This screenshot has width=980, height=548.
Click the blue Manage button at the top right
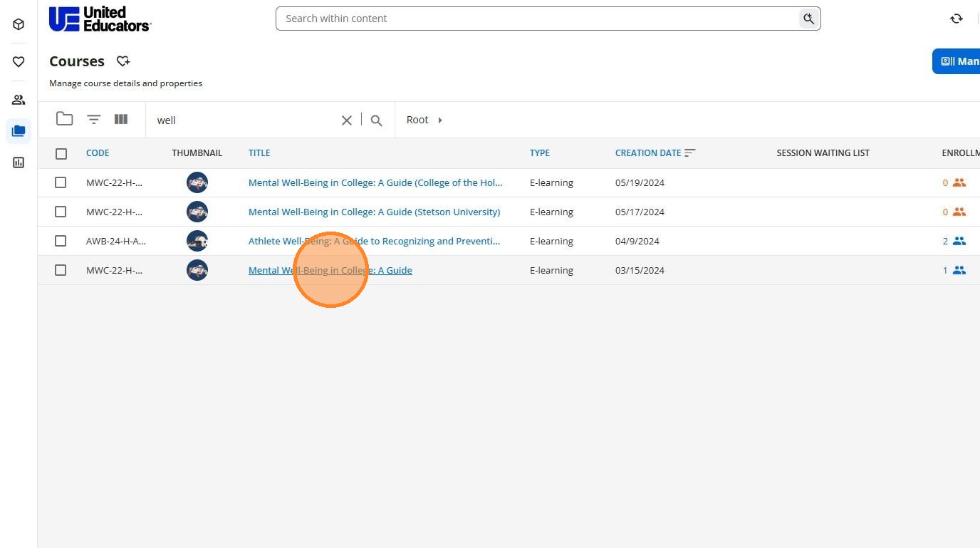(956, 61)
